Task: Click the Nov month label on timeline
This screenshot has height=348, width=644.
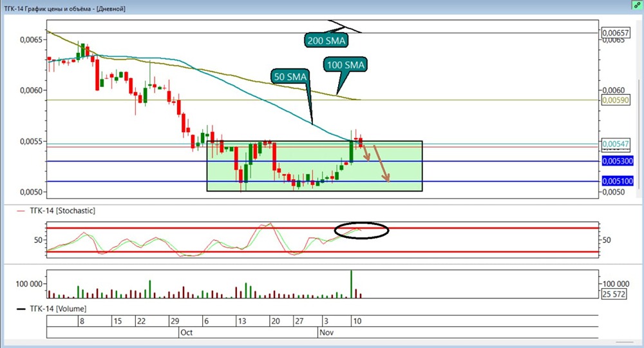Action: 327,333
